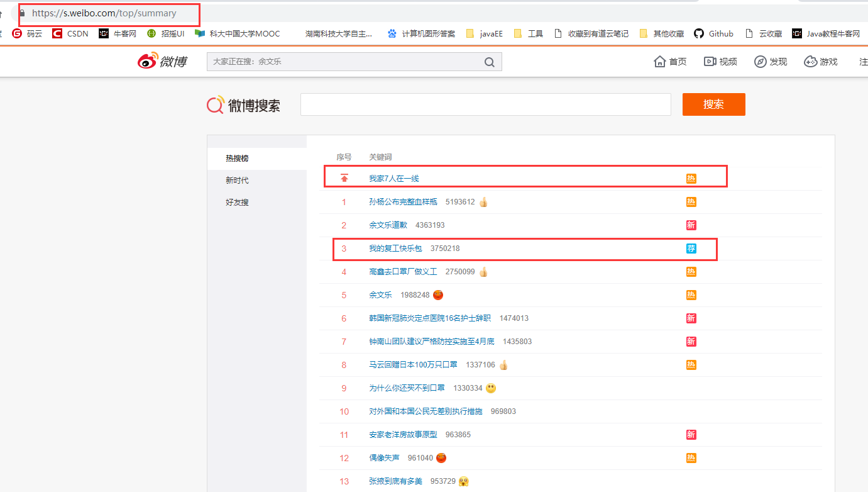This screenshot has height=492, width=868.
Task: Click the pinned top arrow icon
Action: tap(344, 179)
